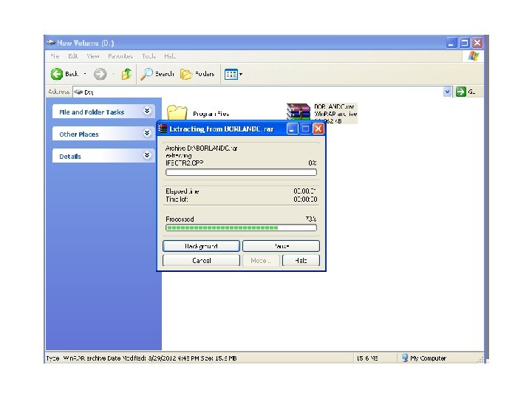The width and height of the screenshot is (532, 399).
Task: Send extraction to Background
Action: click(201, 246)
